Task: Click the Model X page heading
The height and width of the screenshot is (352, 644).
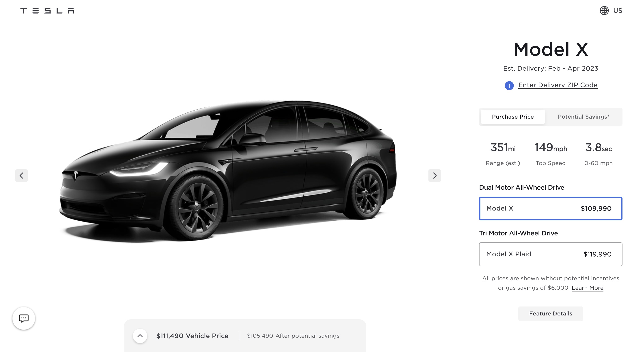Action: 551,49
